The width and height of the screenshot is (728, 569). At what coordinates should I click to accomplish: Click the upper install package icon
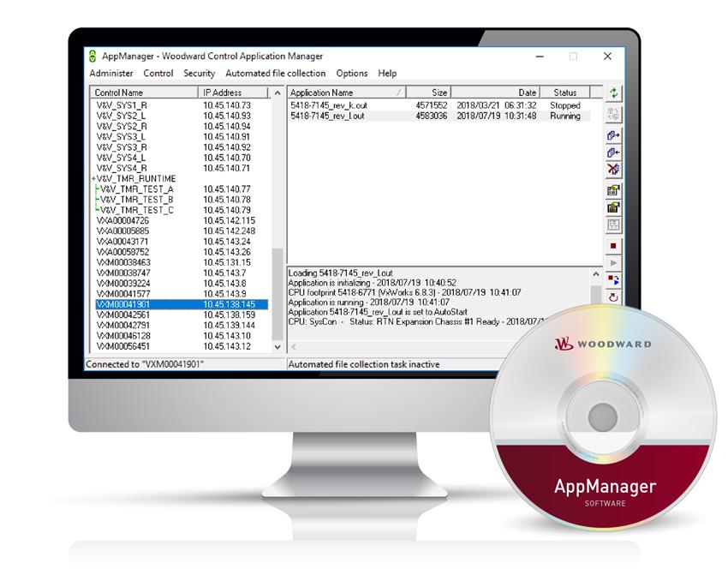614,190
